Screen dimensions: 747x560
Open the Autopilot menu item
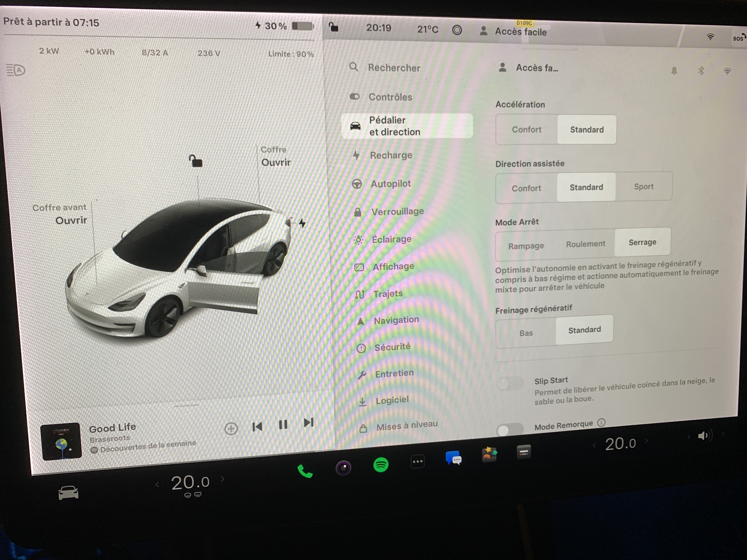(391, 184)
